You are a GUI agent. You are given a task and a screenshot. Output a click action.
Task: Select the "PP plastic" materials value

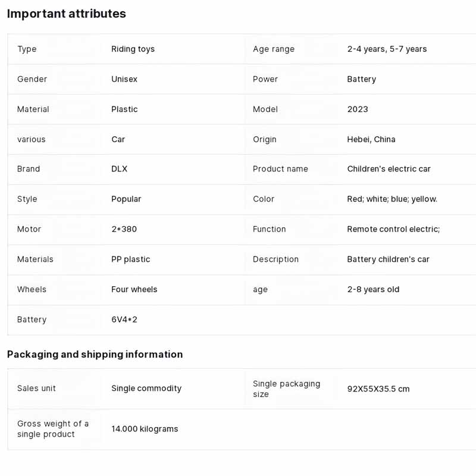pos(130,259)
